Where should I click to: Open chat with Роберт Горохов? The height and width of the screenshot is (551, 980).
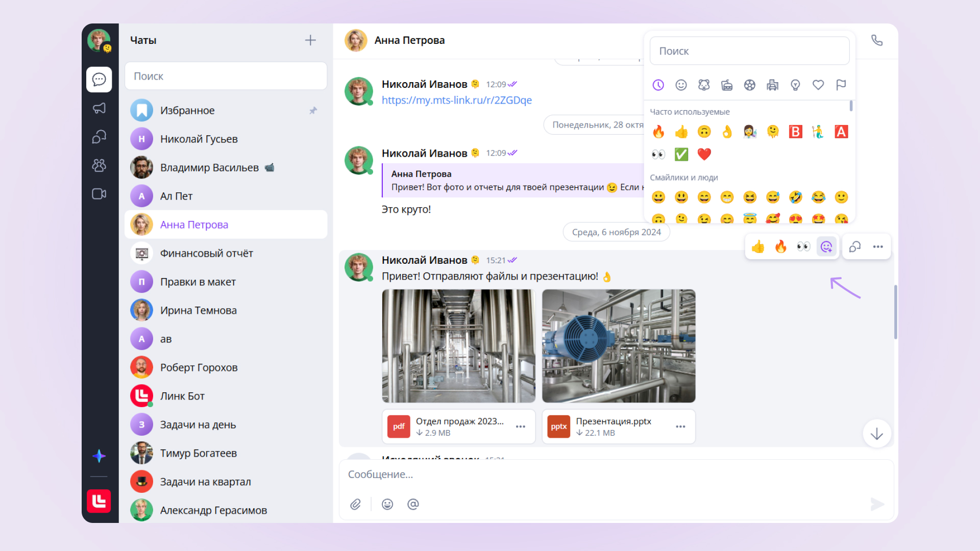[226, 367]
